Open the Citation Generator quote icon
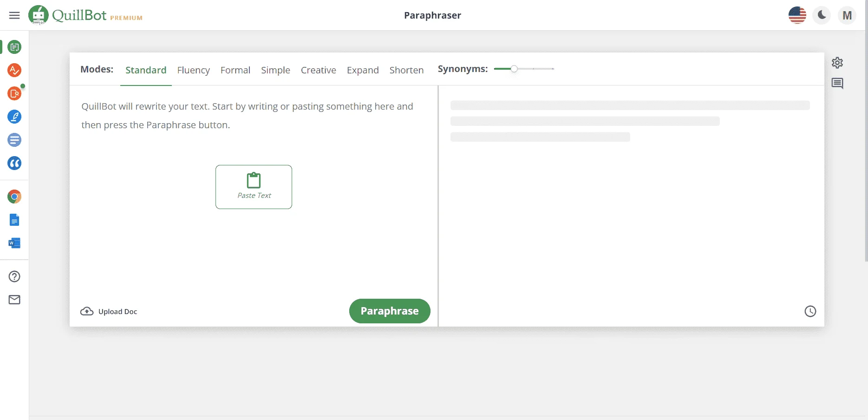868x420 pixels. tap(14, 163)
